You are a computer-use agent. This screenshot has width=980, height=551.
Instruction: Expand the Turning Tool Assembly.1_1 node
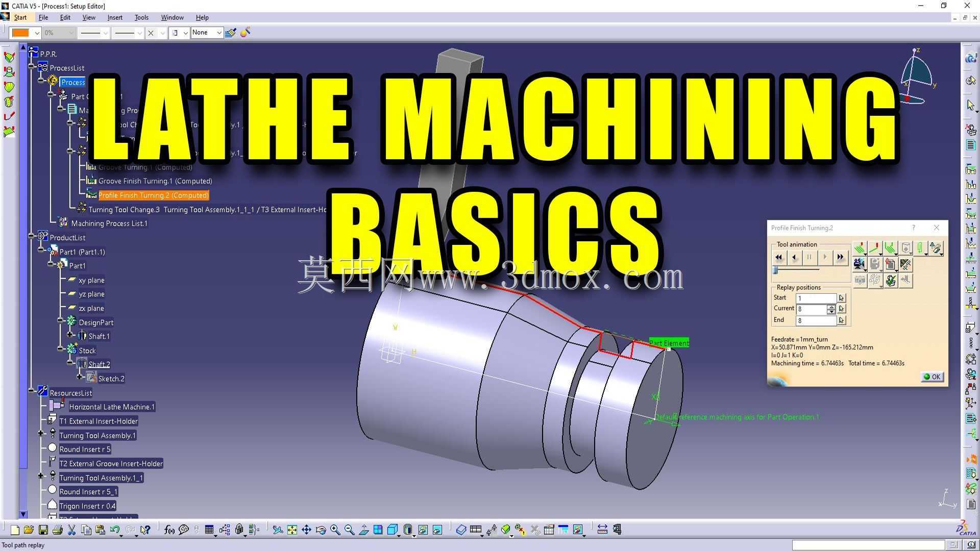pyautogui.click(x=41, y=476)
